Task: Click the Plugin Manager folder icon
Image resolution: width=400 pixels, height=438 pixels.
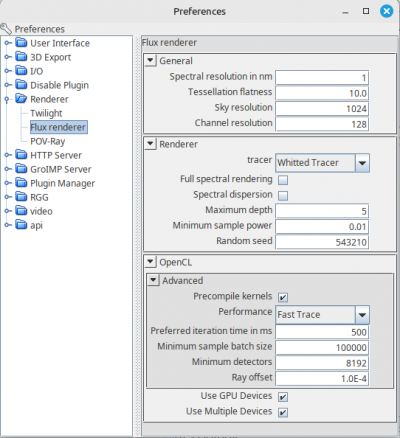Action: [21, 183]
